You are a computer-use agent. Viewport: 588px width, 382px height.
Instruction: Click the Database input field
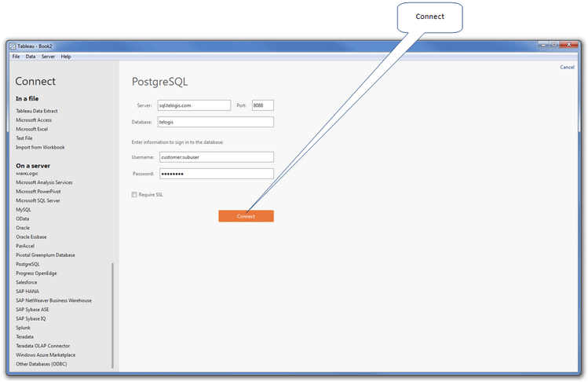click(216, 122)
